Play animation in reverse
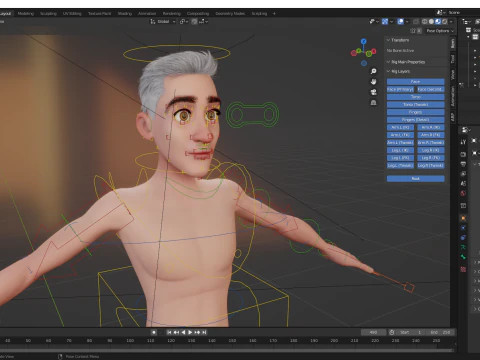The image size is (480, 360). (x=183, y=332)
